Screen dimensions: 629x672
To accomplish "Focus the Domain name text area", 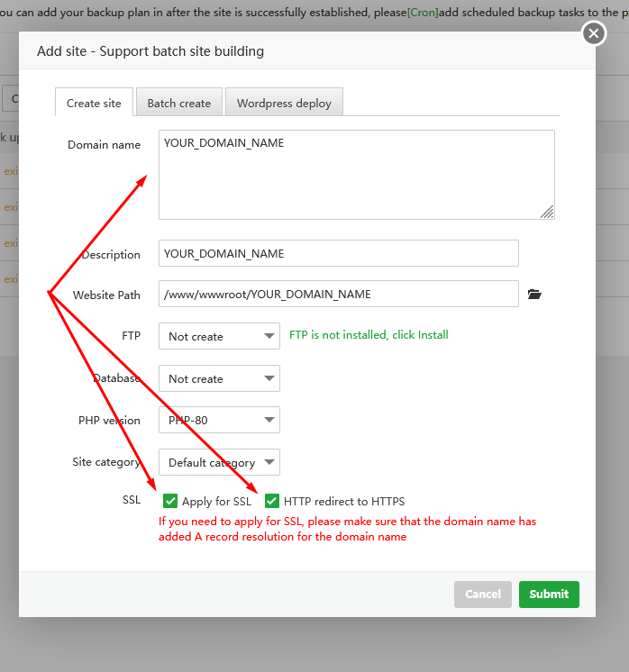I will click(356, 175).
